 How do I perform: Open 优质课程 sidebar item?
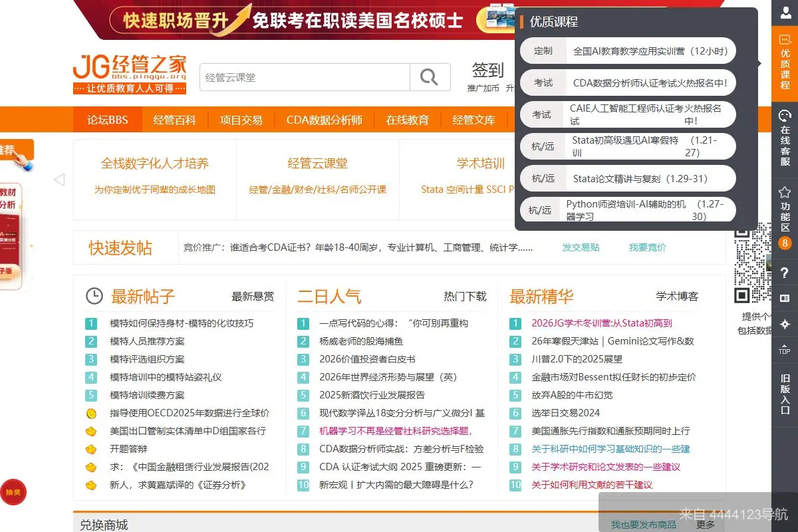pyautogui.click(x=785, y=63)
